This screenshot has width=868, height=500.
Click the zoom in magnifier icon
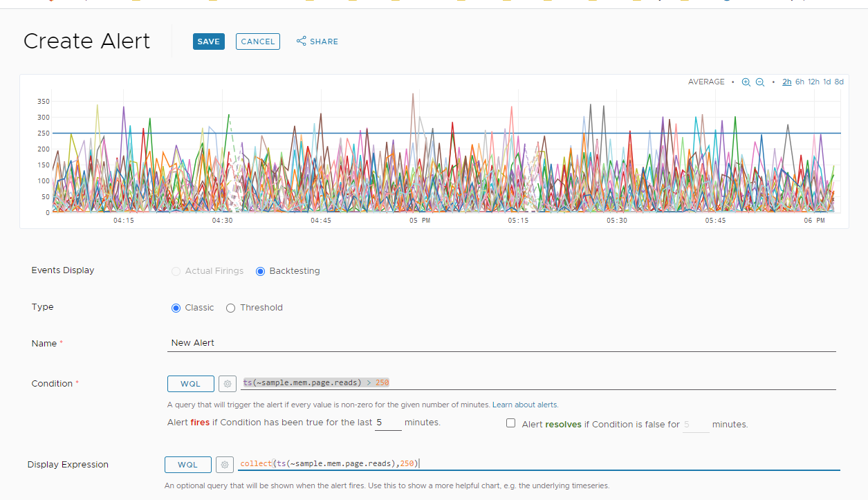(746, 82)
